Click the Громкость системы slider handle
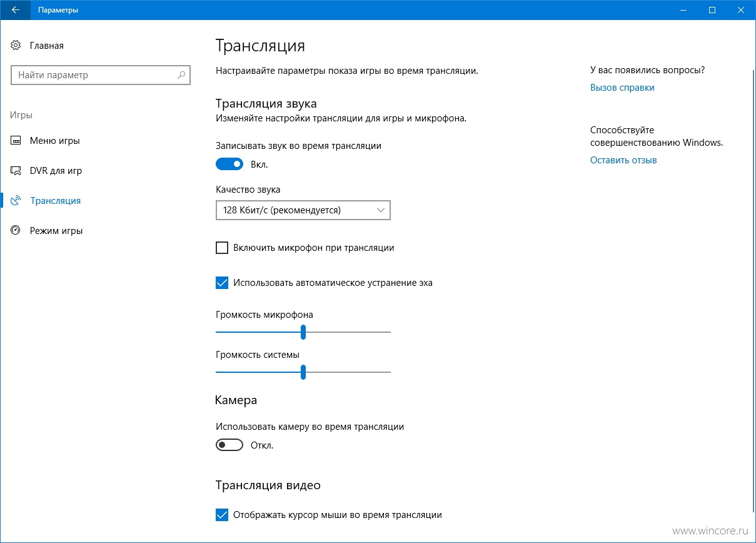The width and height of the screenshot is (756, 543). (x=303, y=372)
